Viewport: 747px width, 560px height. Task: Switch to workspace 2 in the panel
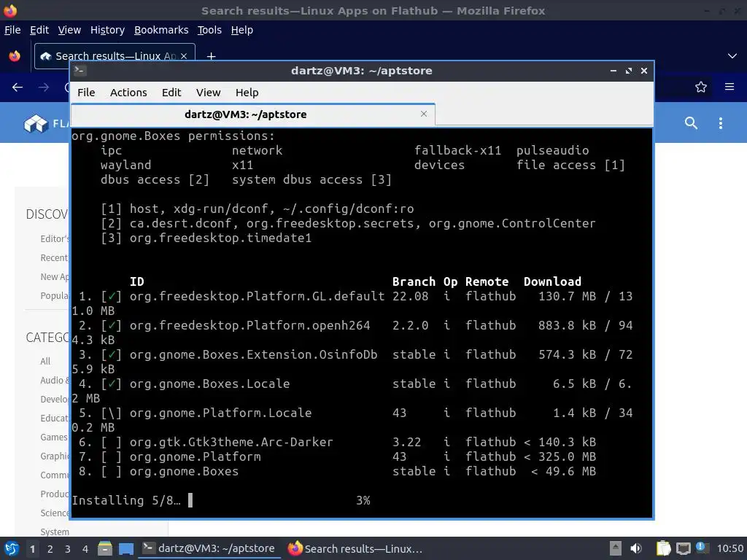point(50,549)
